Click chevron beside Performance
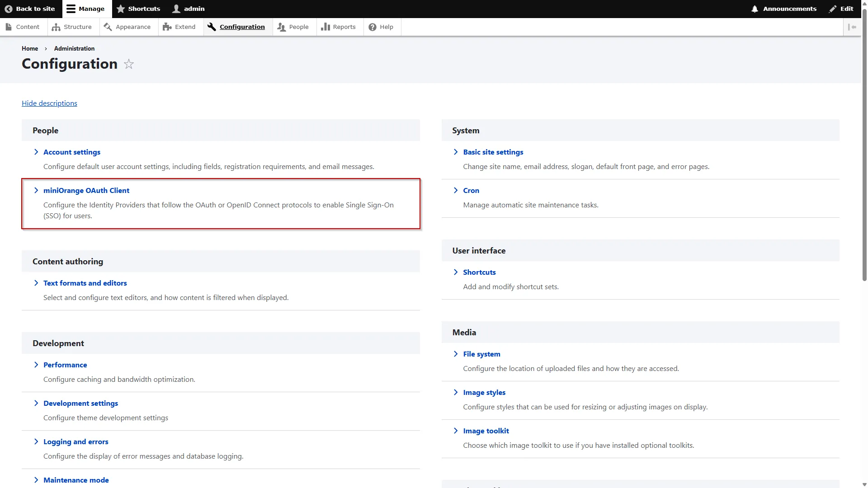Image resolution: width=868 pixels, height=488 pixels. [x=36, y=365]
